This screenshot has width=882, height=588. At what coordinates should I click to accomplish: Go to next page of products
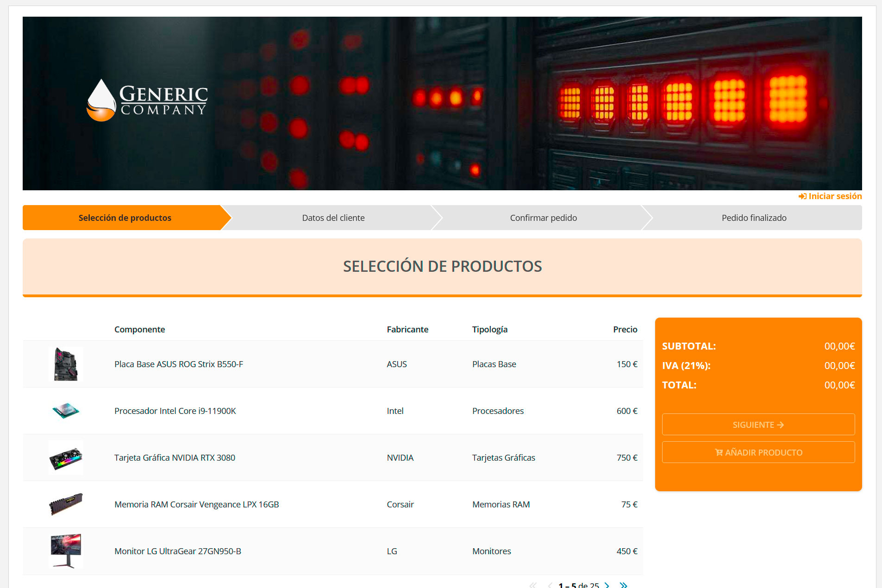tap(607, 585)
